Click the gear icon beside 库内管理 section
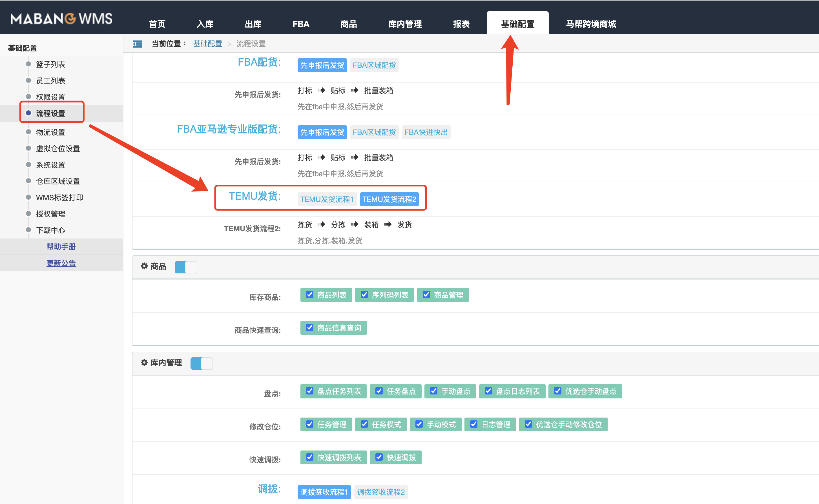Screen dimensions: 819x504 tap(144, 362)
